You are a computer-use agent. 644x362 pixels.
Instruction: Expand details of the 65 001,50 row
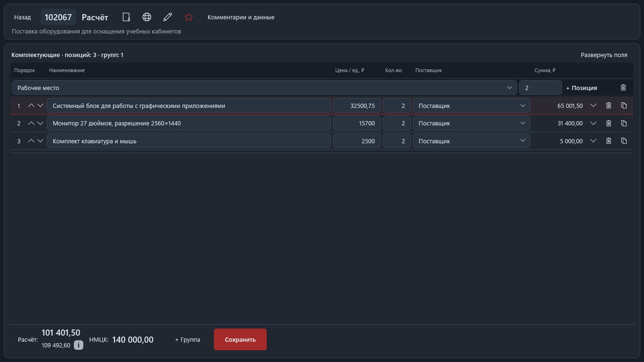[x=594, y=106]
